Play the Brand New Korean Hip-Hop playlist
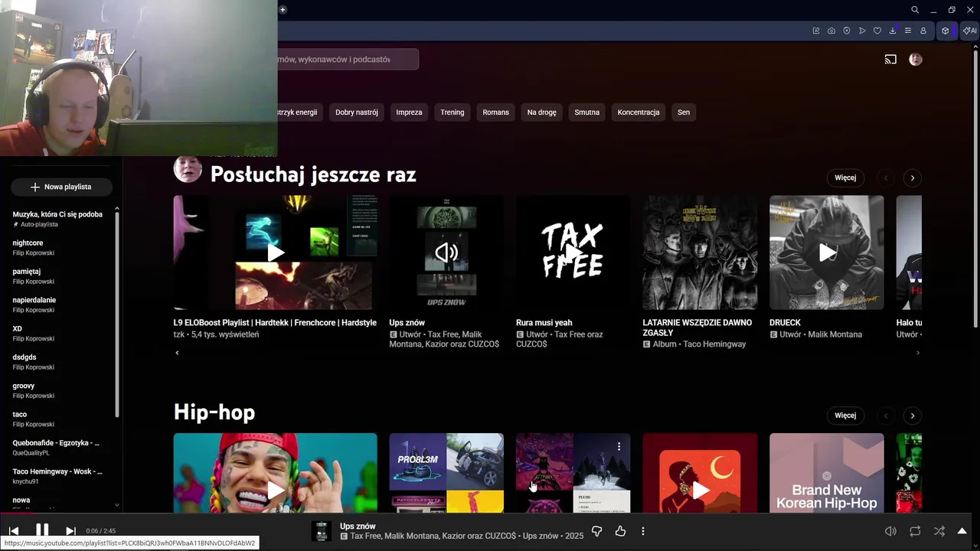The height and width of the screenshot is (551, 980). tap(827, 473)
